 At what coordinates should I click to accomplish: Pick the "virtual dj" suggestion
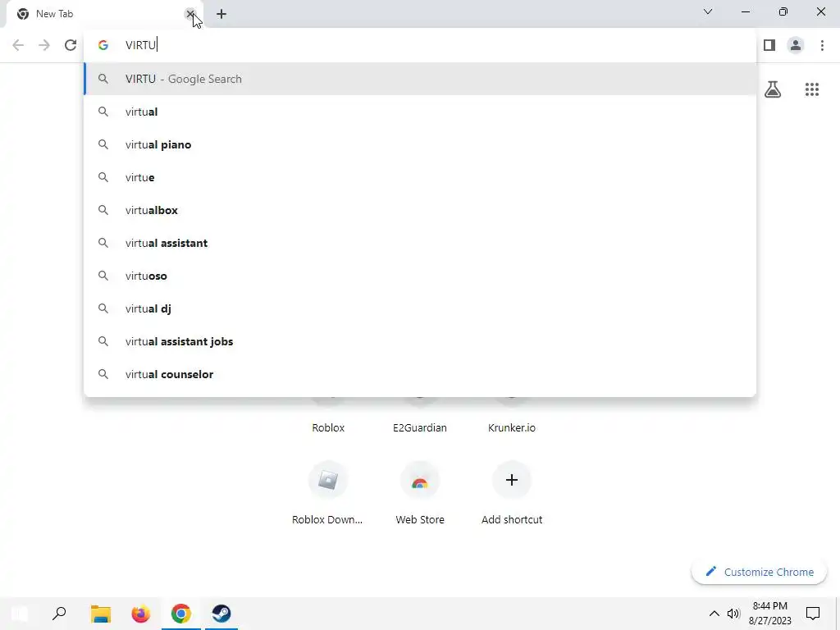pyautogui.click(x=420, y=308)
